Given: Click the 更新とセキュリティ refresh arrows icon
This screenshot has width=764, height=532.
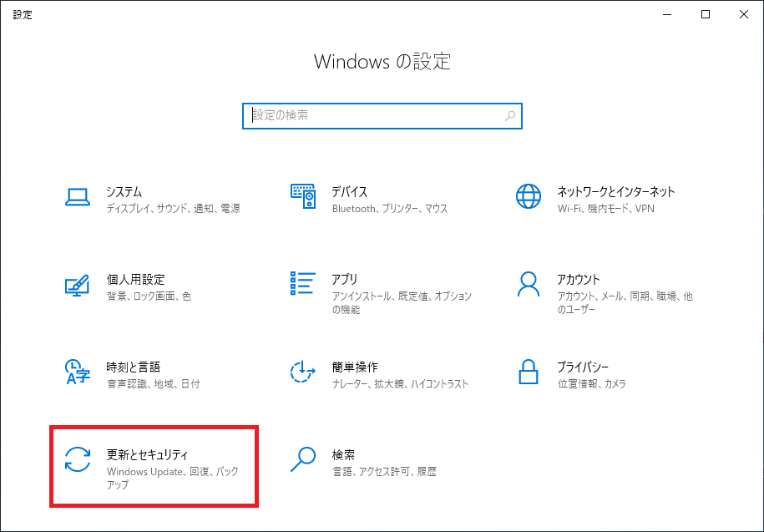Looking at the screenshot, I should (x=78, y=459).
